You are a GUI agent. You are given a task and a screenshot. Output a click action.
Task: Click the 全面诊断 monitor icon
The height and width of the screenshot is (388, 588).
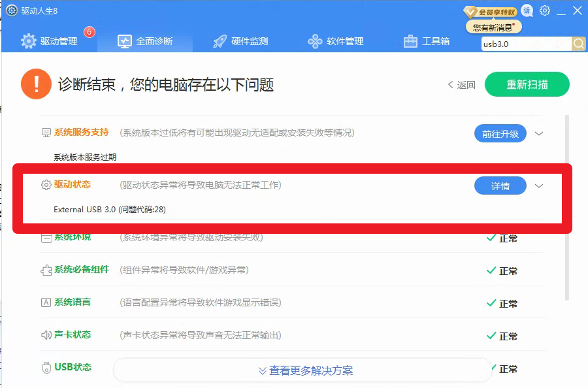point(125,41)
